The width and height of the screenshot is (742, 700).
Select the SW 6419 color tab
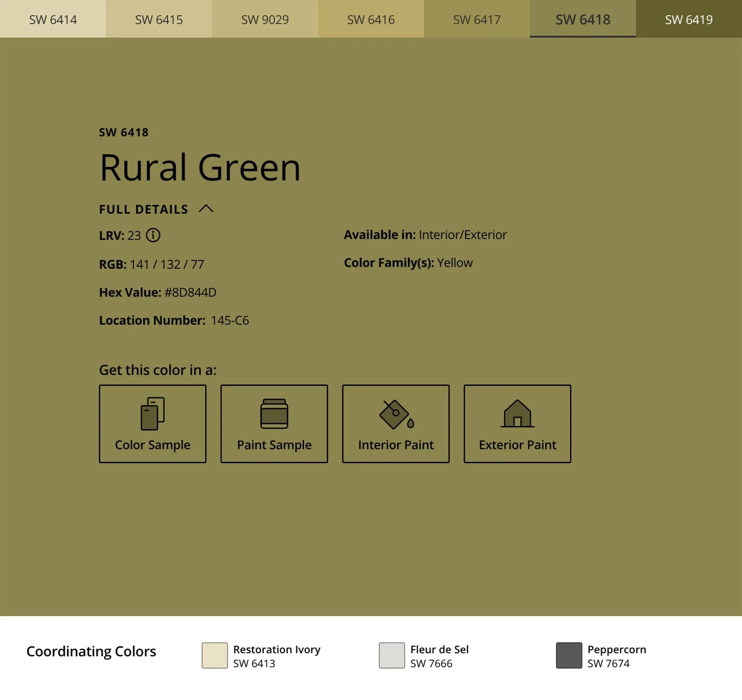tap(689, 19)
